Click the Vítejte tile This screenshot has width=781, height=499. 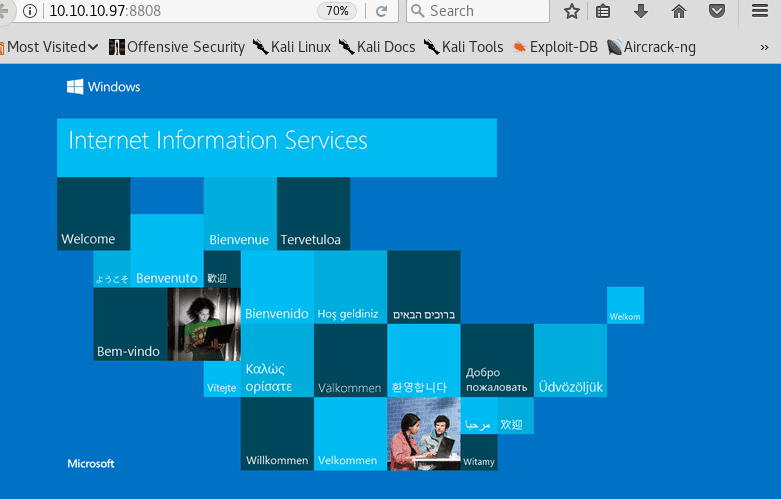point(222,379)
